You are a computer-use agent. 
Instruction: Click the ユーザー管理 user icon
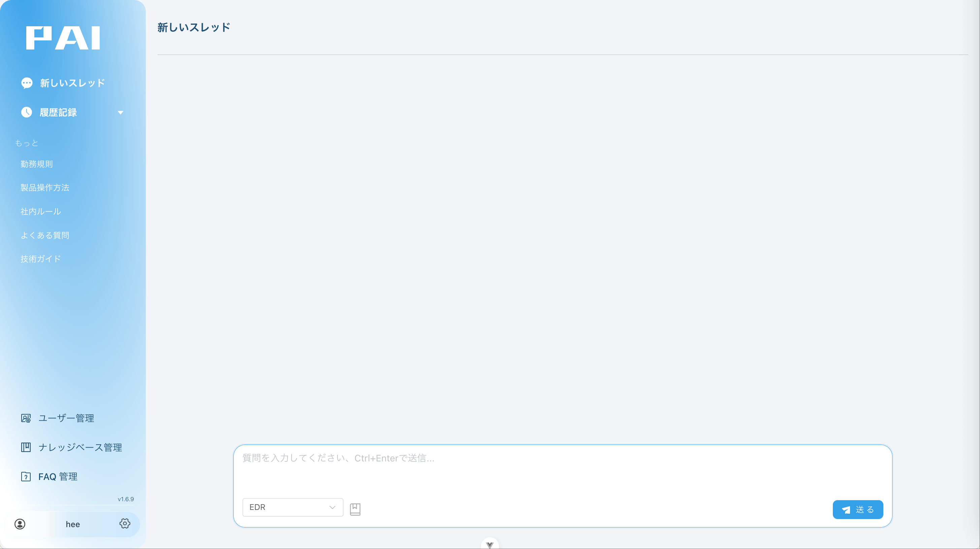click(26, 419)
